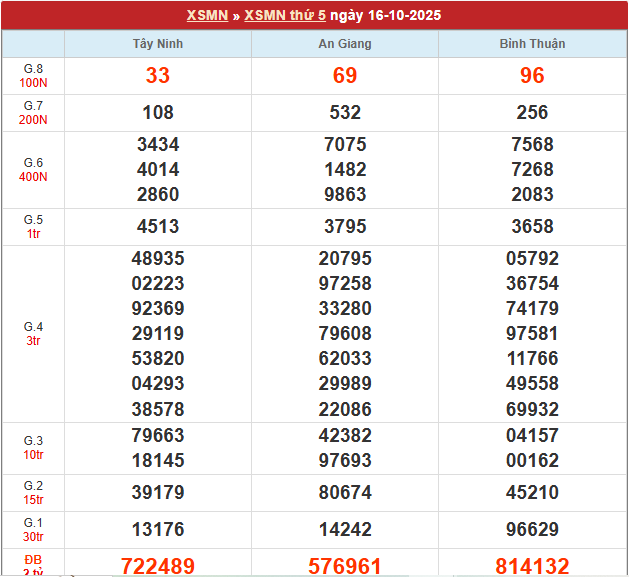Screen dimensions: 629x577
Task: Click Bình Thuận special prize 814132
Action: click(x=532, y=566)
